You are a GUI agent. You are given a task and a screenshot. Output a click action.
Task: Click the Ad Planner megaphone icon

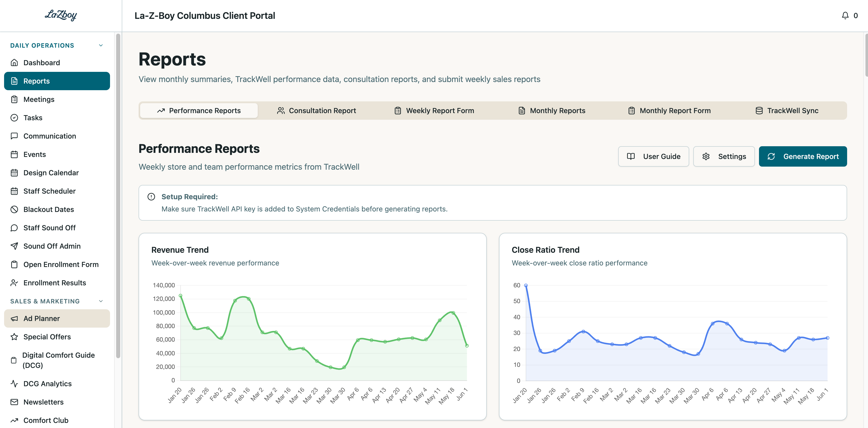pyautogui.click(x=14, y=318)
